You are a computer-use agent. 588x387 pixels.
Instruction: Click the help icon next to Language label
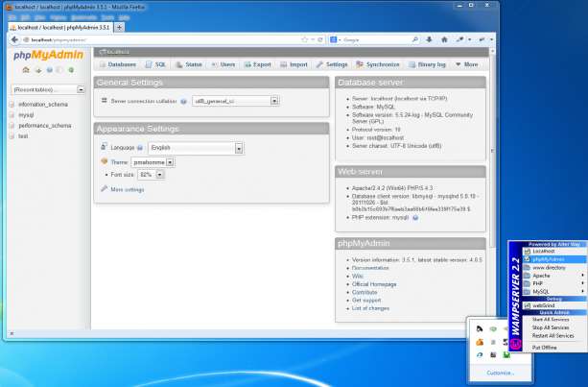click(140, 148)
